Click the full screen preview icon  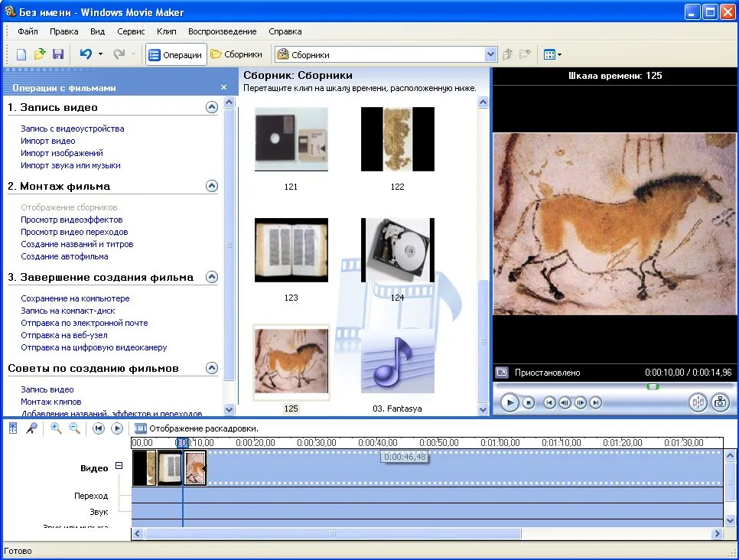[x=502, y=373]
